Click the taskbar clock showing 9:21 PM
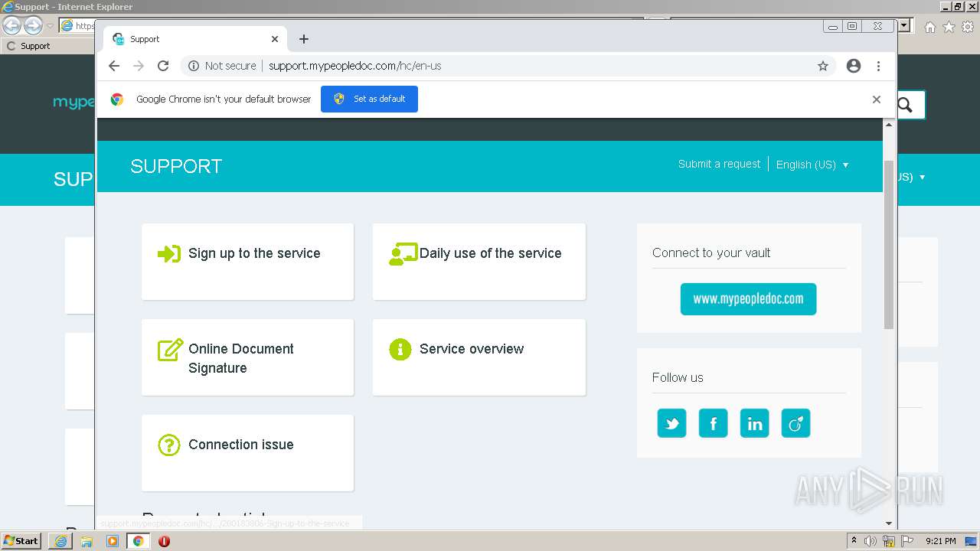Viewport: 980px width, 551px height. pyautogui.click(x=940, y=541)
